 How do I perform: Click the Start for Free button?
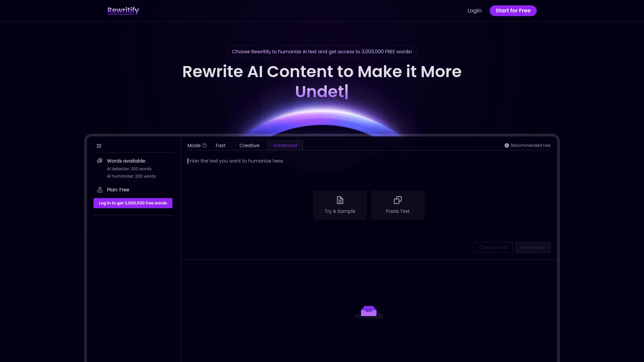(x=513, y=10)
